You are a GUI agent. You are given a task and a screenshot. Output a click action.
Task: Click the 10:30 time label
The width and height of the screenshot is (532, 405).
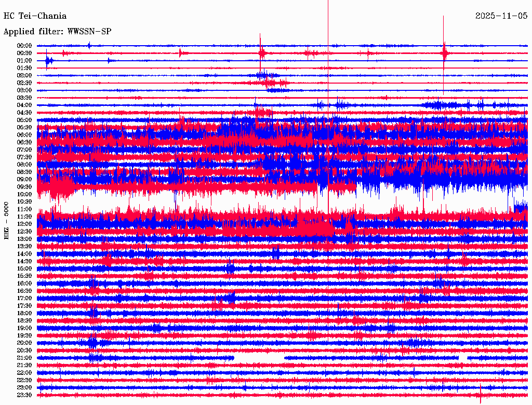24,202
